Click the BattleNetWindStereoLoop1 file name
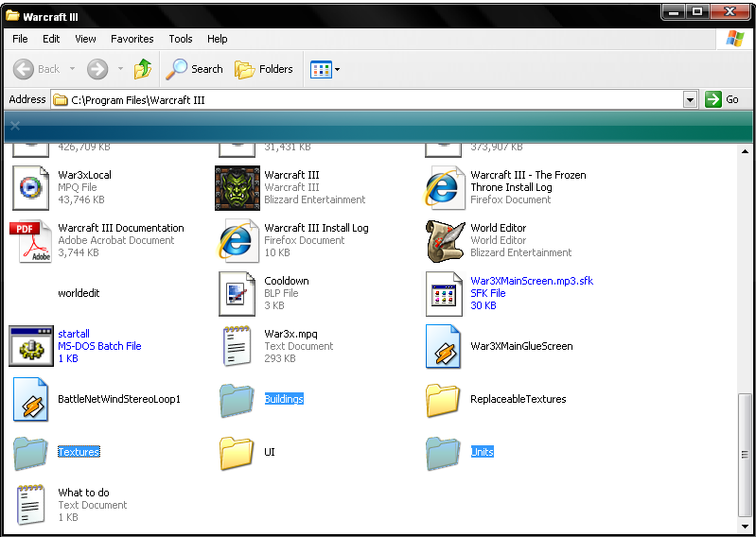 click(119, 399)
